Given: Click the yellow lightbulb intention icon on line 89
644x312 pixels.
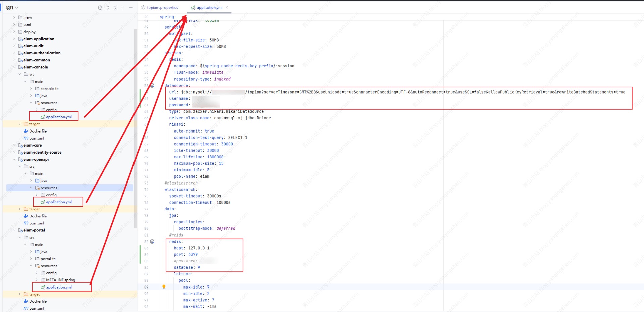Looking at the screenshot, I should pos(164,287).
